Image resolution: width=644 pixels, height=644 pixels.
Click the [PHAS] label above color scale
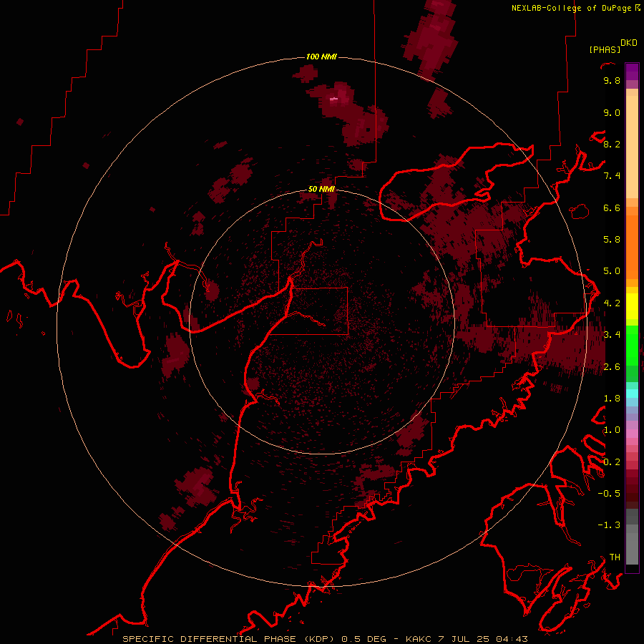pos(605,50)
